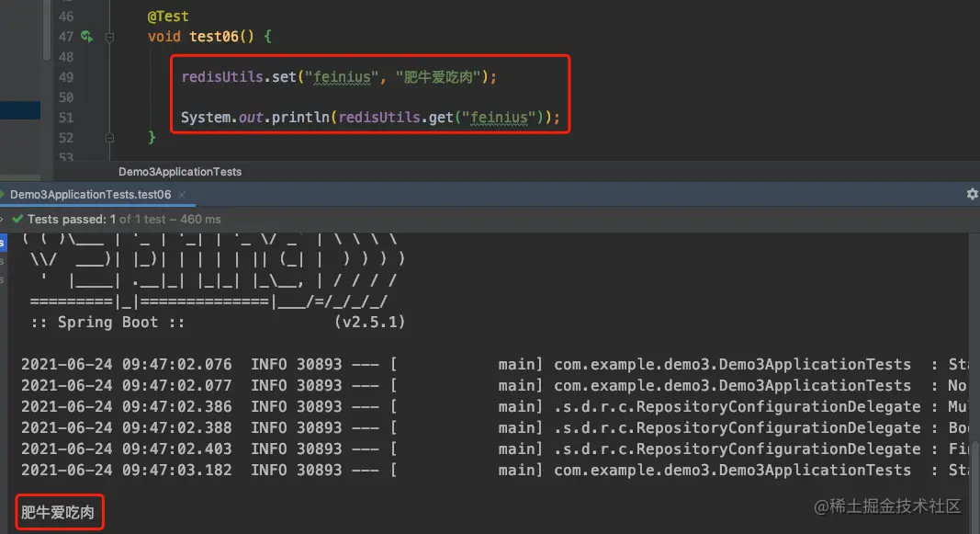This screenshot has width=980, height=534.
Task: Click the Spring Boot version (v2.5.1) text
Action: tap(369, 322)
